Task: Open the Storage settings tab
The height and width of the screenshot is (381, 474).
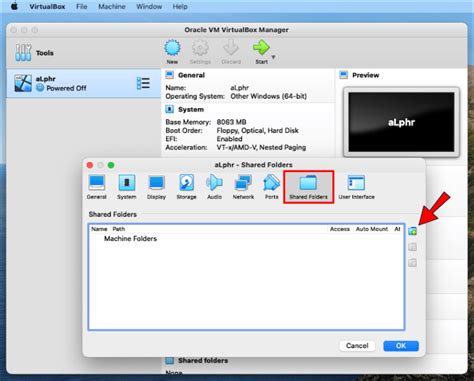Action: [186, 187]
